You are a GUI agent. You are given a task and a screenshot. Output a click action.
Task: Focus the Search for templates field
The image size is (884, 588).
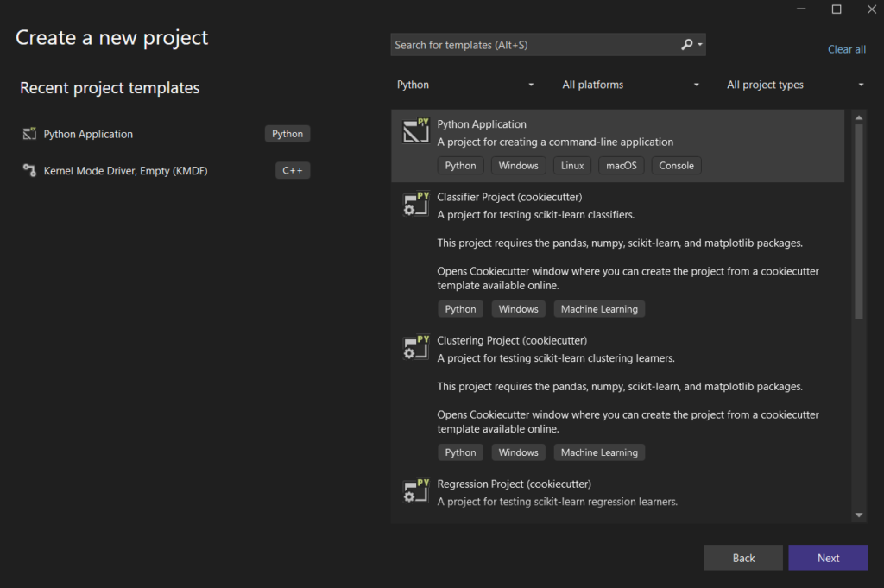531,45
